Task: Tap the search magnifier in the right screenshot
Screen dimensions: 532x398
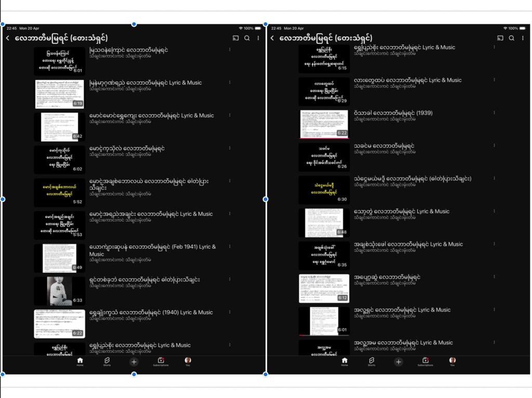Action: point(511,38)
